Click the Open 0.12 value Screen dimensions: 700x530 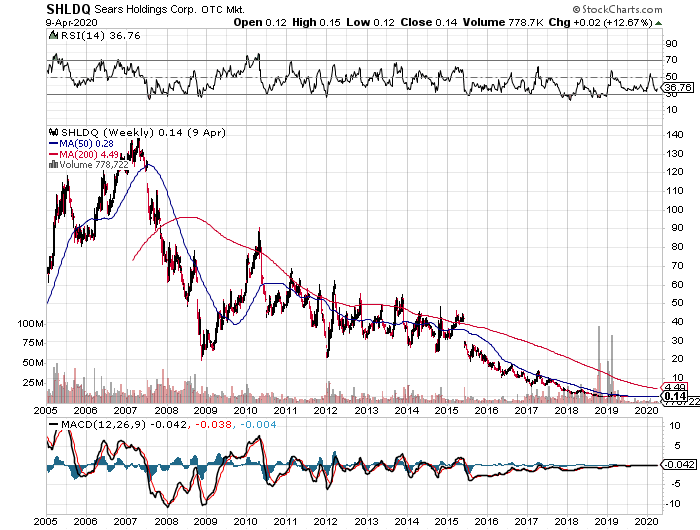click(260, 22)
